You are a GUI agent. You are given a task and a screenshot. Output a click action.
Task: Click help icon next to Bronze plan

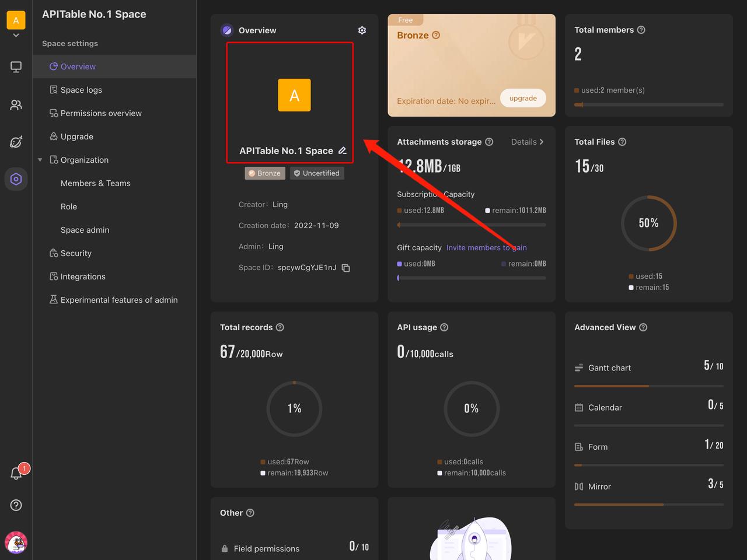click(436, 35)
